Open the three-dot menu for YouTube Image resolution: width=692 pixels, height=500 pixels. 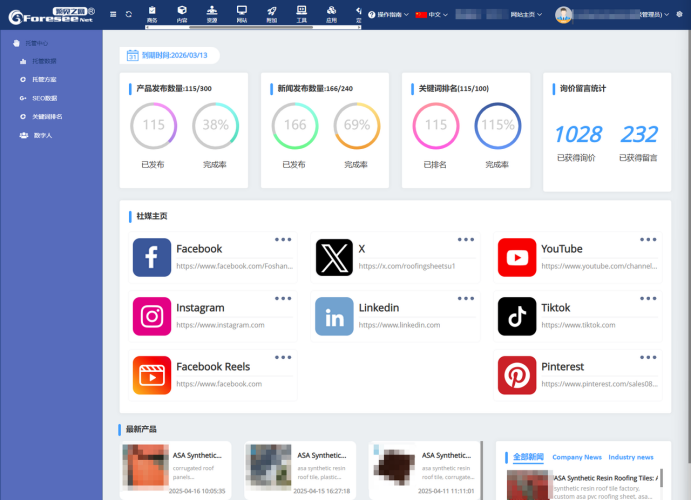coord(649,240)
